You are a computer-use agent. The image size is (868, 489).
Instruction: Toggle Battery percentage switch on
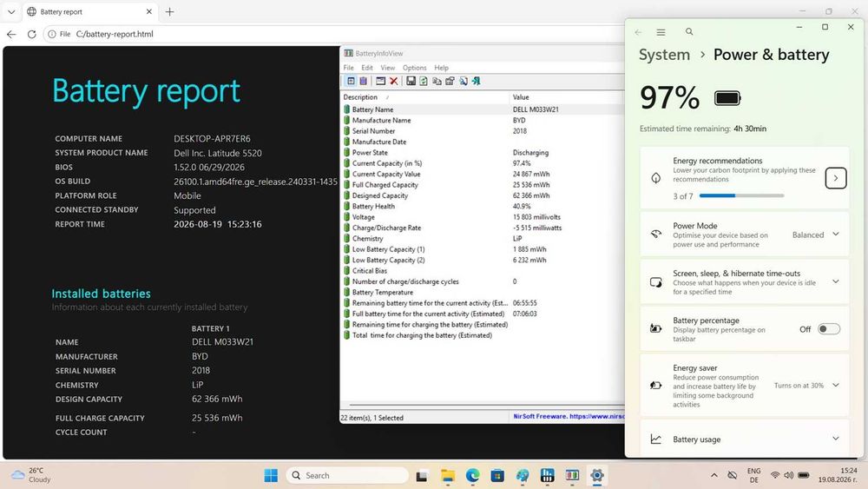[x=829, y=329]
